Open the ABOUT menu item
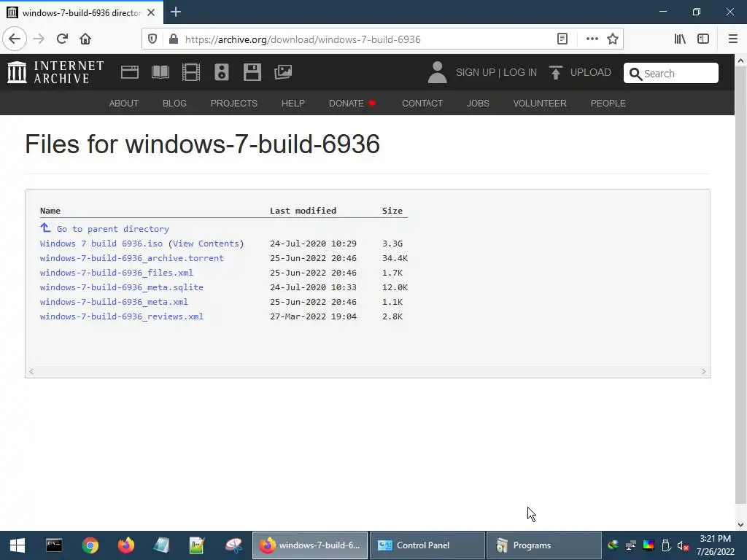Viewport: 747px width, 560px height. click(x=124, y=104)
